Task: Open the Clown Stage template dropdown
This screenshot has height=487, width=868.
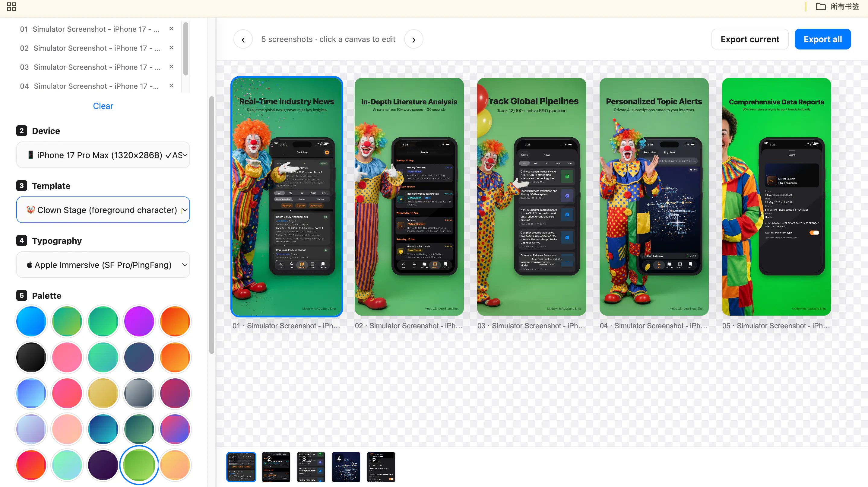Action: (103, 210)
